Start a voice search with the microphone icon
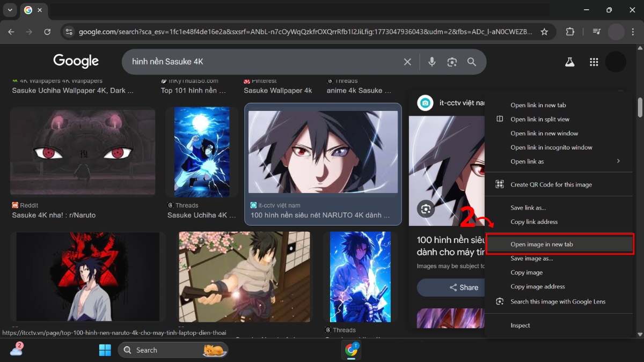This screenshot has width=644, height=362. (432, 62)
